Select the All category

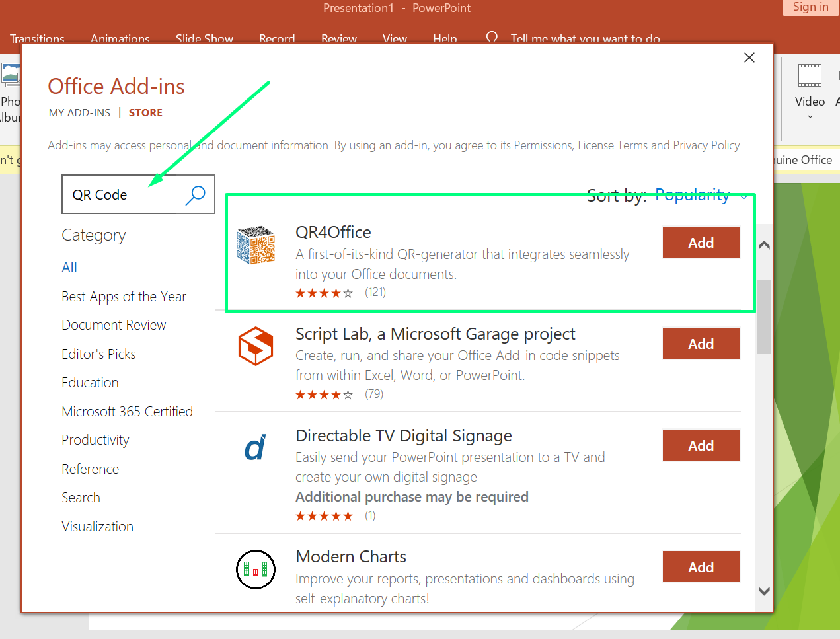(x=69, y=268)
